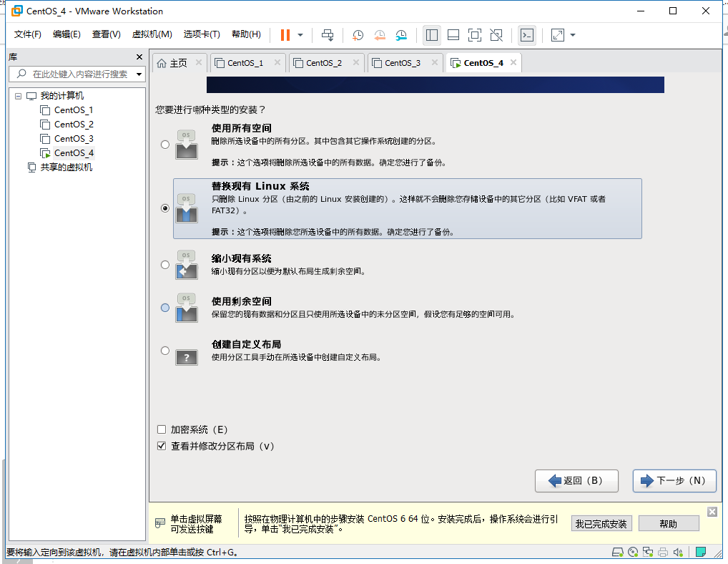Click the printer status bar icon
728x564 pixels.
pos(663,553)
